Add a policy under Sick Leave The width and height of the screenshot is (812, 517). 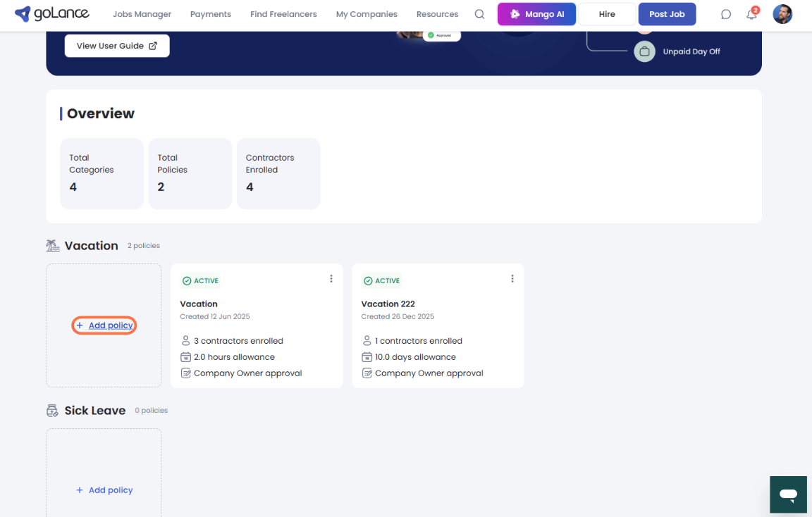point(104,490)
